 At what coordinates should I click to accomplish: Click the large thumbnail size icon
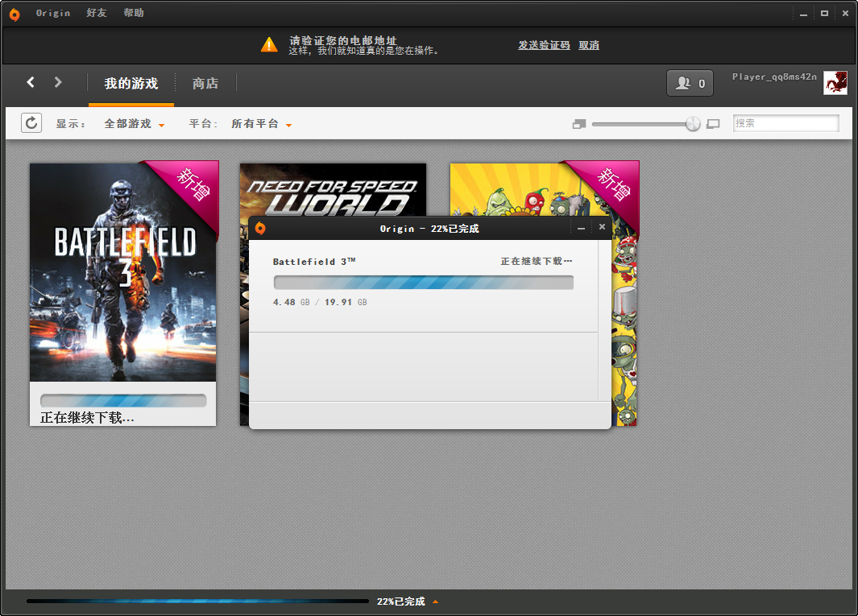713,124
